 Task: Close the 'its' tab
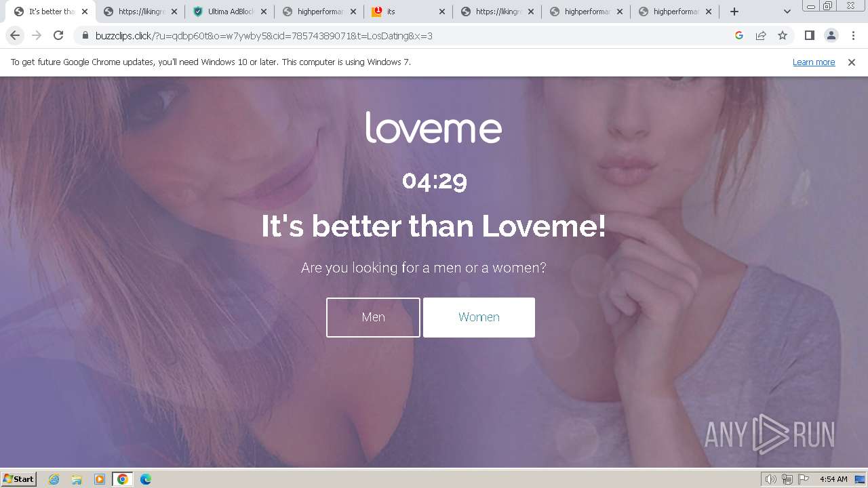point(441,12)
